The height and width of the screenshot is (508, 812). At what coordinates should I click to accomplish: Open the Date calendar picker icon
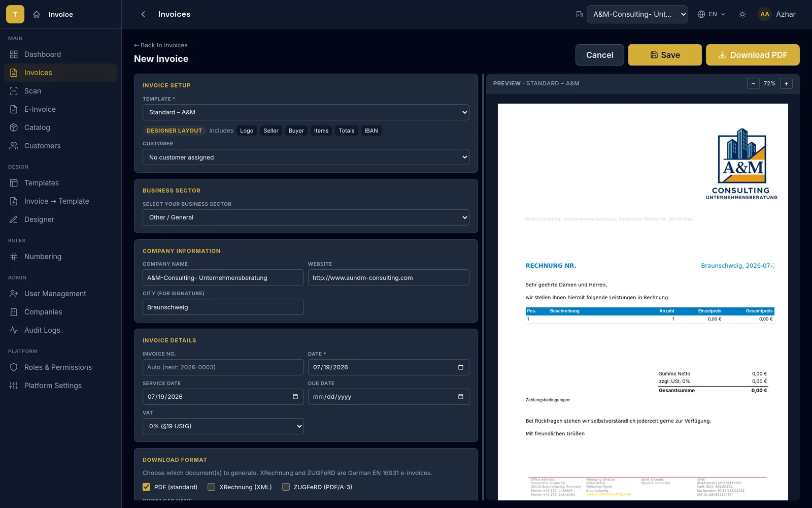point(461,367)
